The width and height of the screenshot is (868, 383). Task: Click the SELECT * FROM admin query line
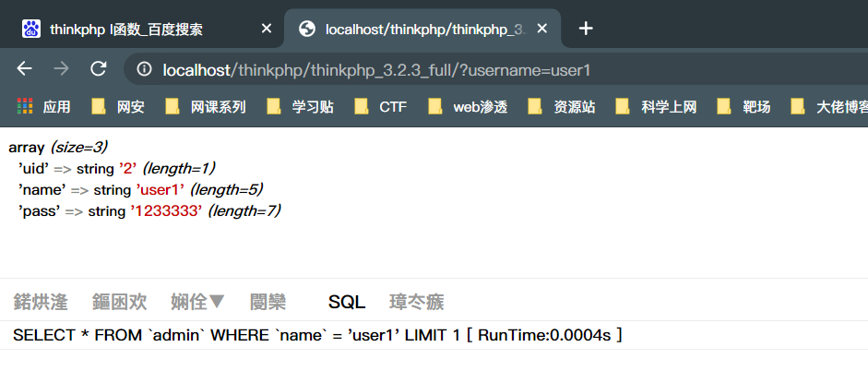tap(317, 335)
